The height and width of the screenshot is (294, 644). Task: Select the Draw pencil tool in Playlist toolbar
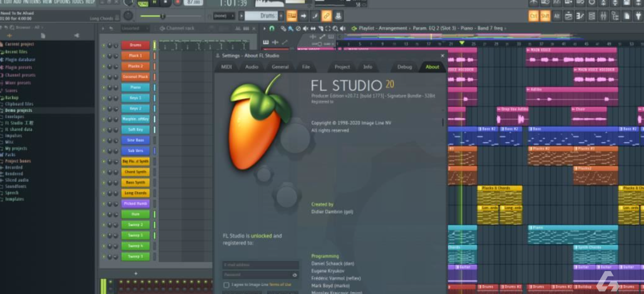pyautogui.click(x=283, y=28)
